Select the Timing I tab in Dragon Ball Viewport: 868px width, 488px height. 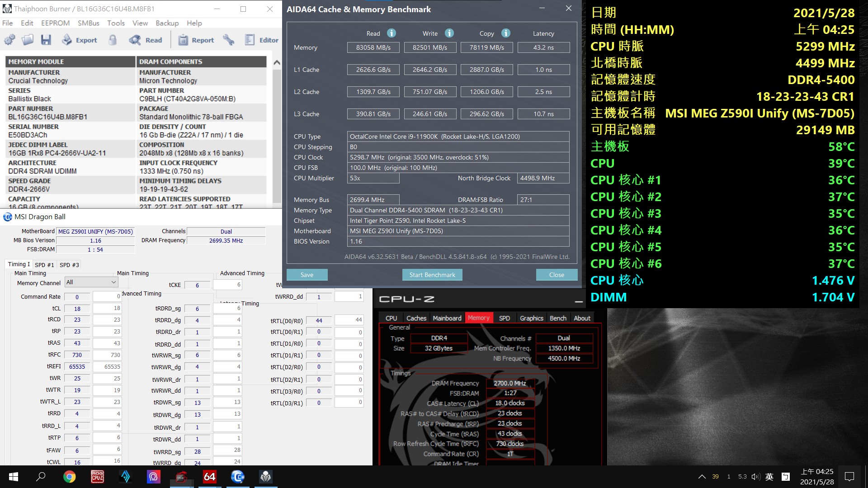click(19, 264)
